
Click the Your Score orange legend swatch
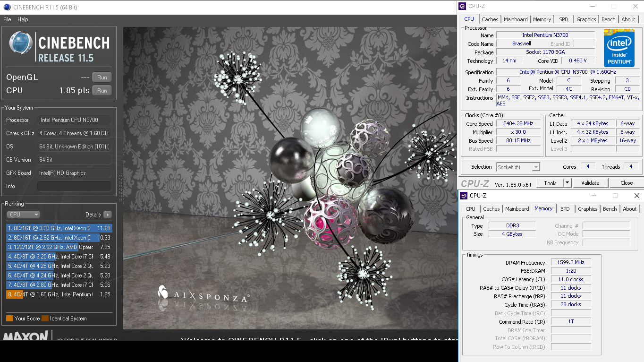[x=9, y=319]
